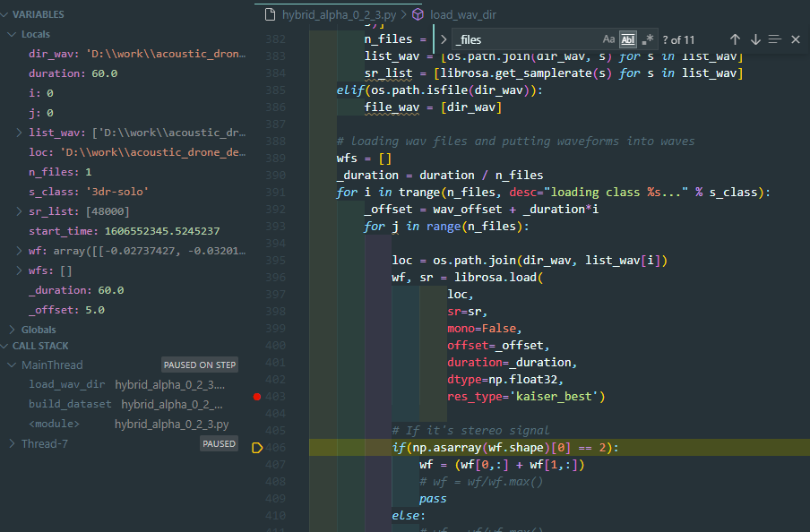Disable Whole Word matching in the find widget

click(x=628, y=39)
